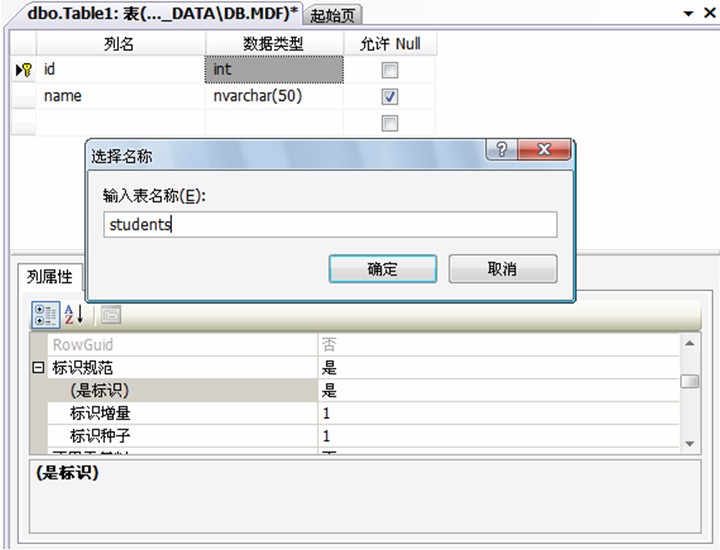Click the Categorized view icon in properties toolbar

(x=46, y=315)
